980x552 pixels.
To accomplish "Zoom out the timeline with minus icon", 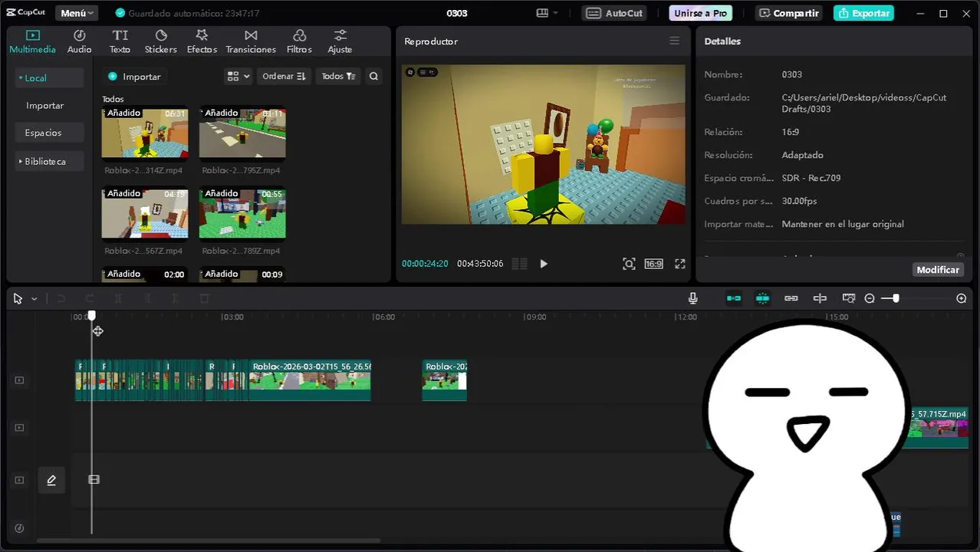I will [x=870, y=298].
